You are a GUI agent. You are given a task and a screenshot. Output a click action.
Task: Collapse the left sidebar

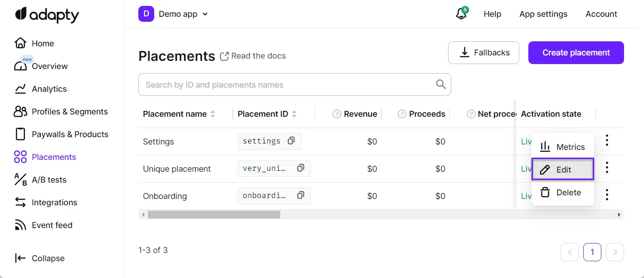tap(40, 258)
